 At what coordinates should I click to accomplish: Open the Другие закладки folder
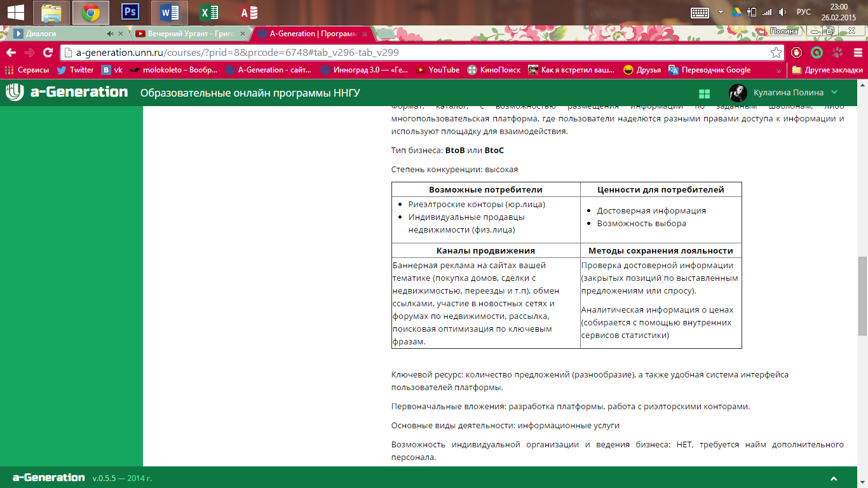(x=827, y=70)
